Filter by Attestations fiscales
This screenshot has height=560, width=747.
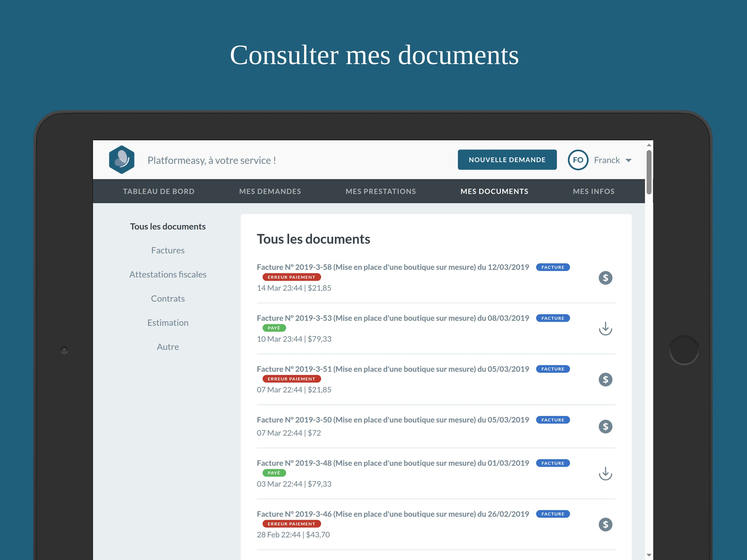coord(168,275)
